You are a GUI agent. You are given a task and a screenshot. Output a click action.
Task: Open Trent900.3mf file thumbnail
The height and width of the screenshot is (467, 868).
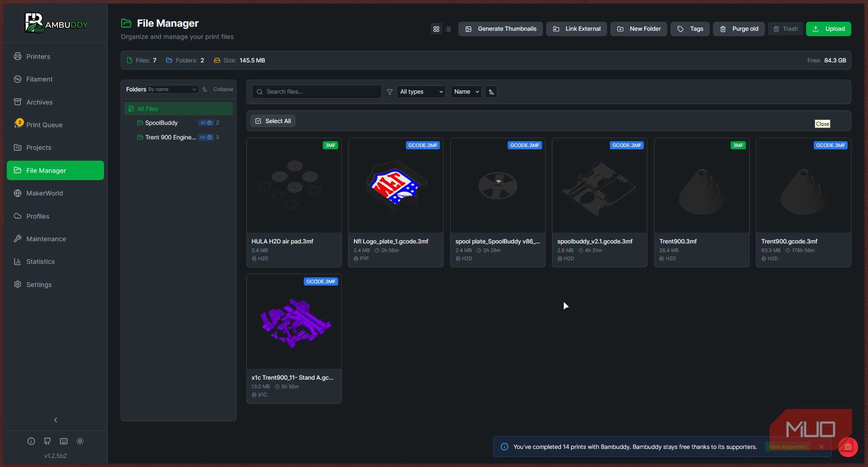pos(702,186)
